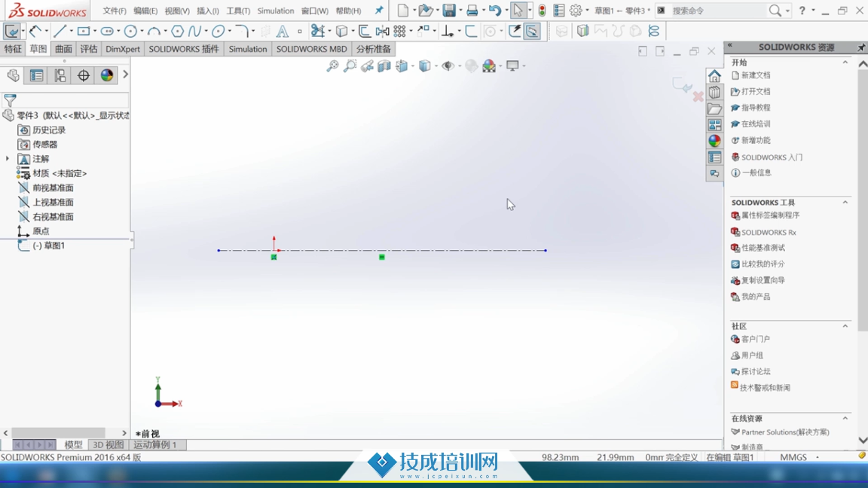The image size is (868, 488).
Task: Select the Polygon sketch tool
Action: tap(177, 31)
